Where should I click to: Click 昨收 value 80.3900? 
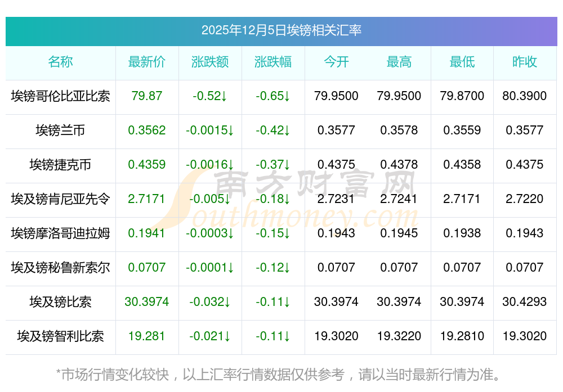coord(525,96)
